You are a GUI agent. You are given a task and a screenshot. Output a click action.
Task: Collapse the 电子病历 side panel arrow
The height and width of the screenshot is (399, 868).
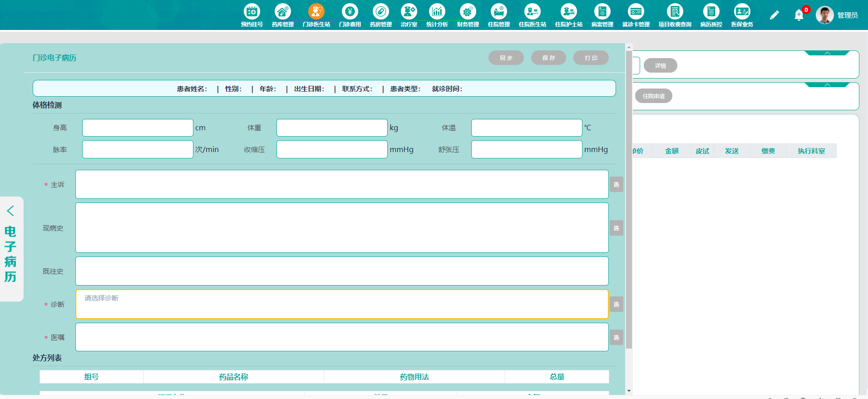(10, 211)
